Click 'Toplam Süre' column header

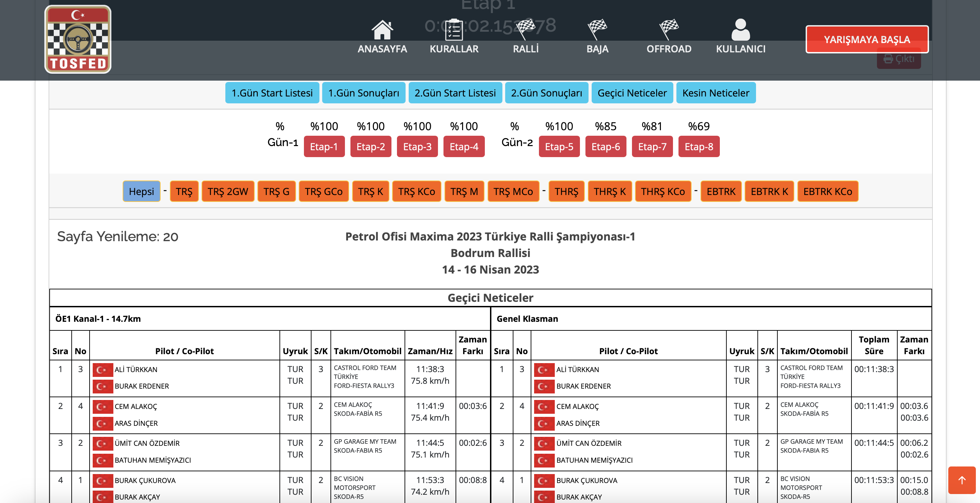coord(874,345)
